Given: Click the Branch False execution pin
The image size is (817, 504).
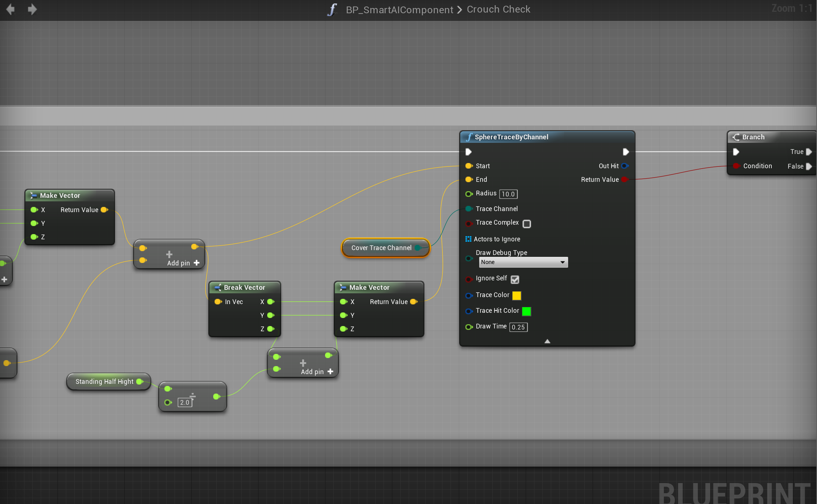Looking at the screenshot, I should 809,166.
